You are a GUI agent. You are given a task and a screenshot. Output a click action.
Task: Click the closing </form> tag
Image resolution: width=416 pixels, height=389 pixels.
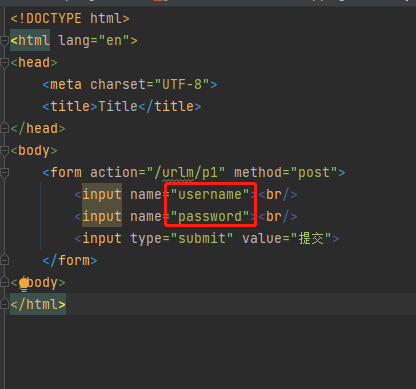tap(70, 260)
